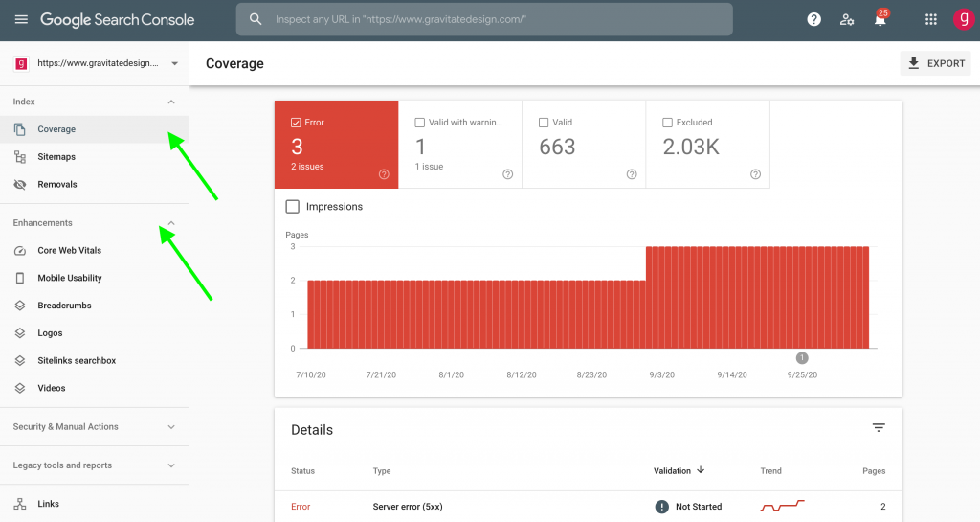
Task: Collapse the Enhancements section
Action: (171, 223)
